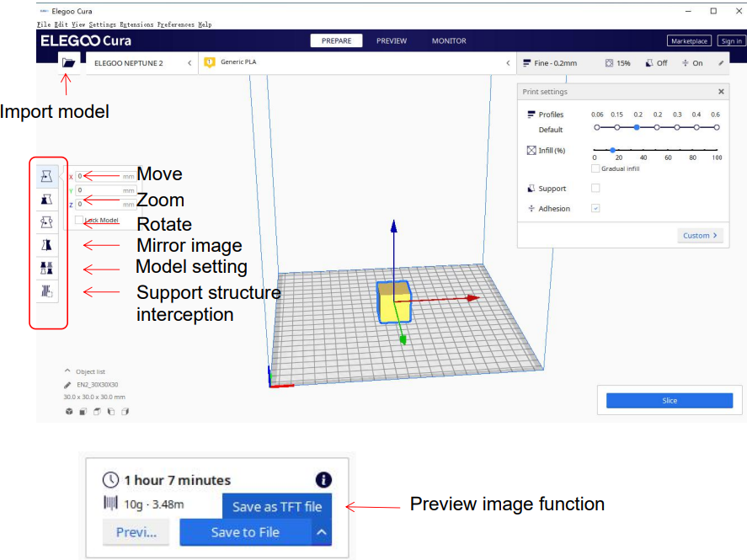Select the Move tool icon
Screen dimensions: 747x560
pyautogui.click(x=46, y=176)
